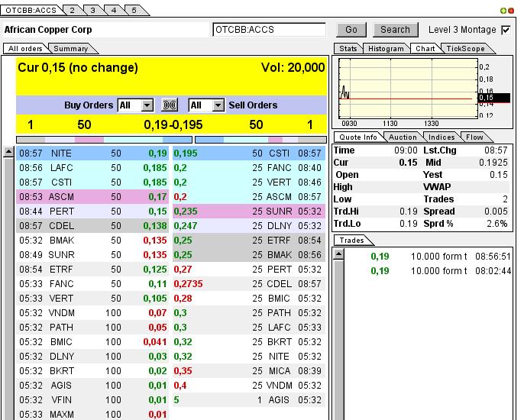The image size is (524, 420).
Task: Click the OTCBB:ACCS symbol input field
Action: click(271, 30)
